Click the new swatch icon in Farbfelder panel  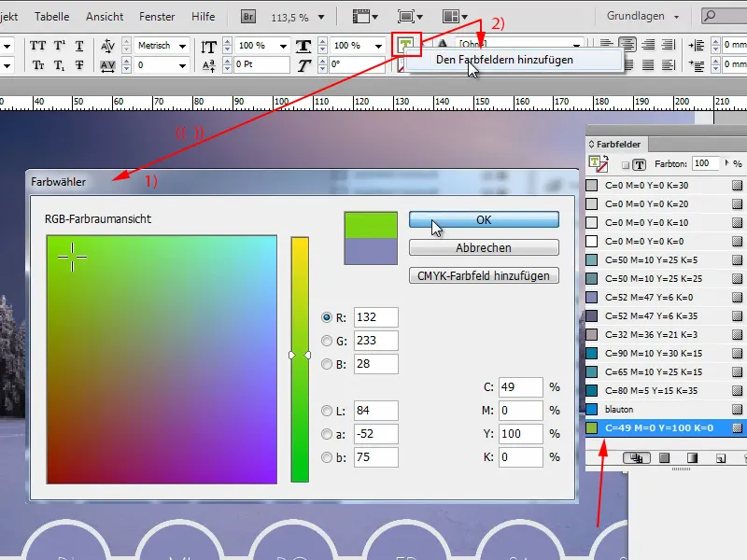720,458
